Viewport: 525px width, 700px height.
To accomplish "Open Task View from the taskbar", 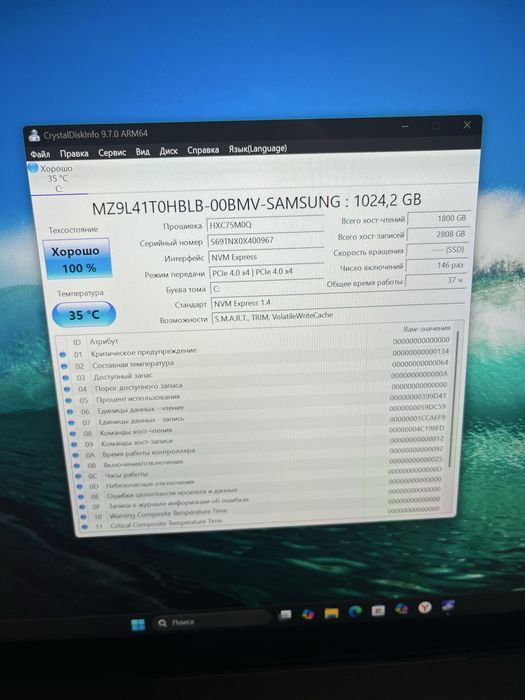I will [284, 615].
